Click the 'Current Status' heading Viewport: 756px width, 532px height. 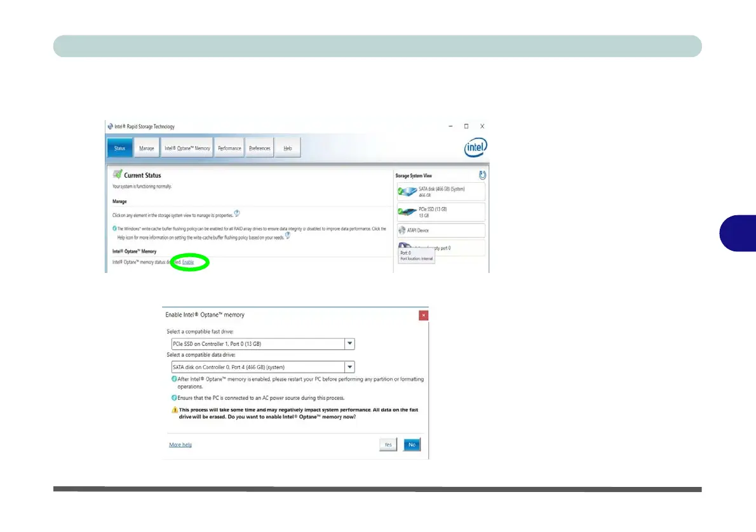(x=142, y=175)
